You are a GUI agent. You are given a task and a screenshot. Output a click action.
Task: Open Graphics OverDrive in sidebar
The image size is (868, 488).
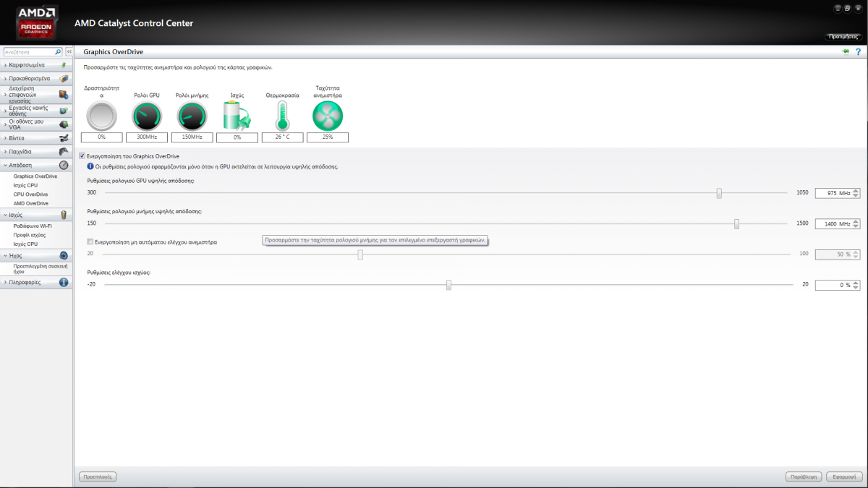(35, 176)
